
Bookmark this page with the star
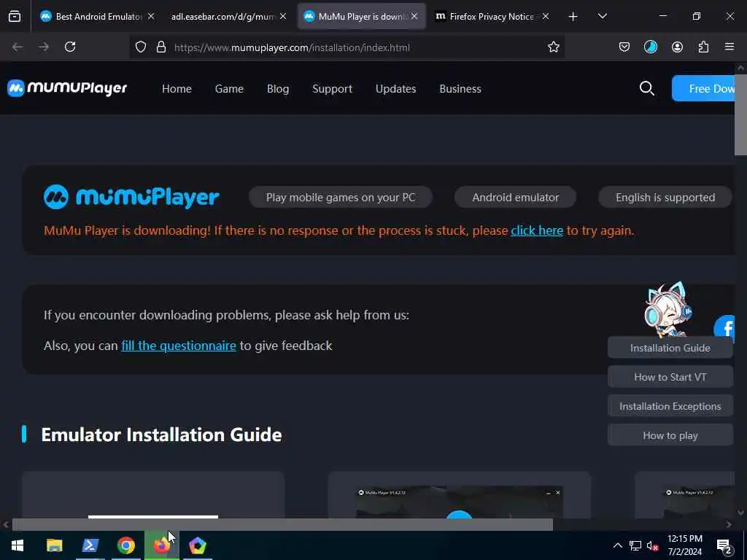(553, 47)
